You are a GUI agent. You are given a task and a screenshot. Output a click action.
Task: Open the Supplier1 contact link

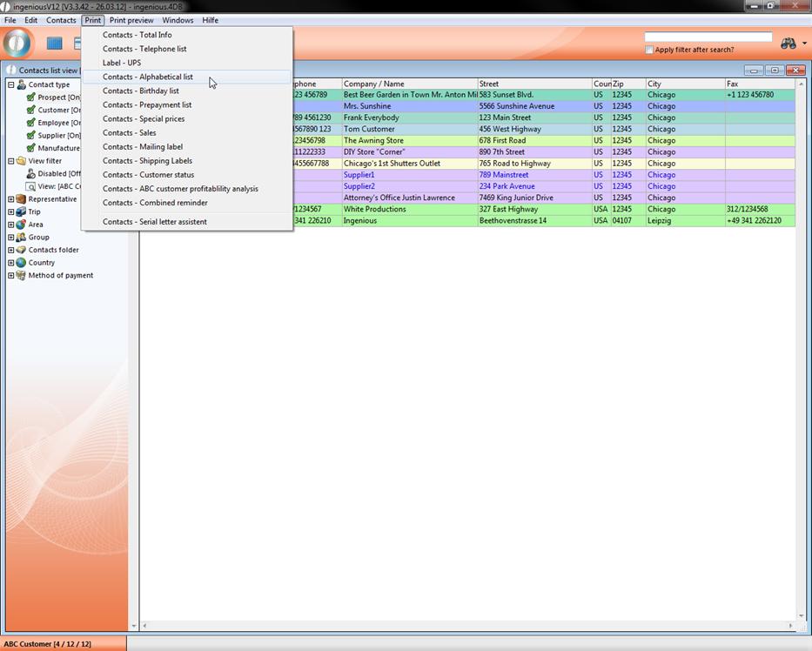click(x=359, y=175)
